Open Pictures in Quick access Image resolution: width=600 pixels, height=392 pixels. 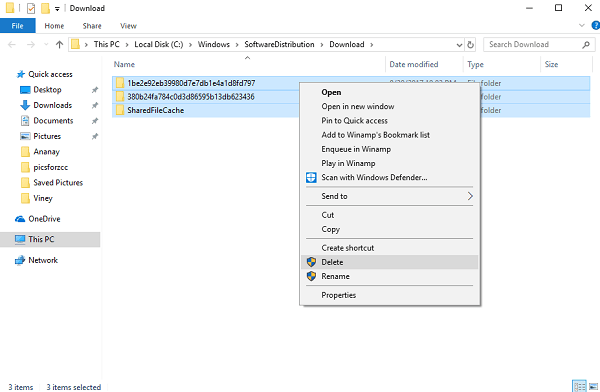coord(47,136)
